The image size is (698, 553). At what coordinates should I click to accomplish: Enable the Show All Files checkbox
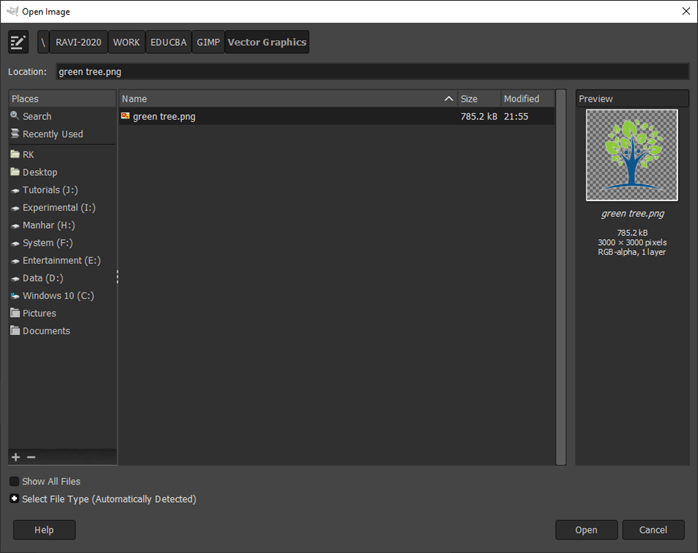pos(14,481)
